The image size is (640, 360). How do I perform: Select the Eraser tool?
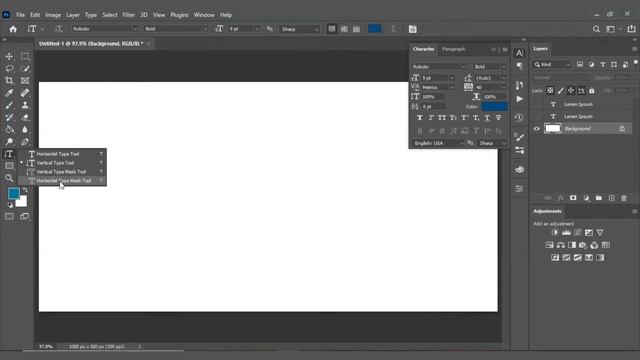click(25, 118)
